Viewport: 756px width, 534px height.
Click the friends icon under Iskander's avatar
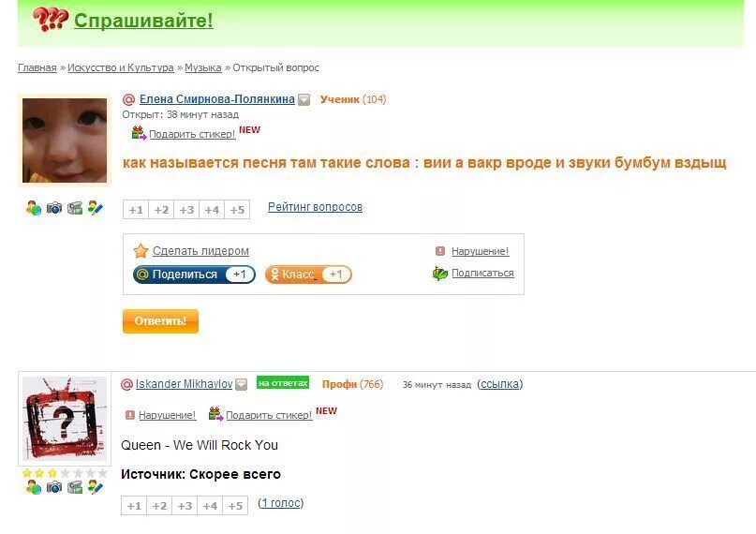tap(34, 487)
